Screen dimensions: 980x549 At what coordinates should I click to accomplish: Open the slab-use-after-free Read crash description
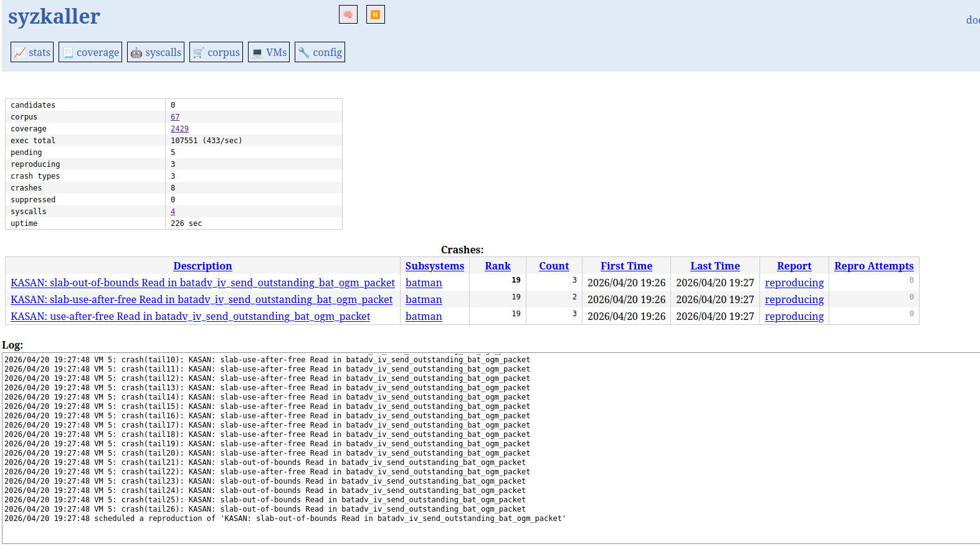[x=201, y=299]
